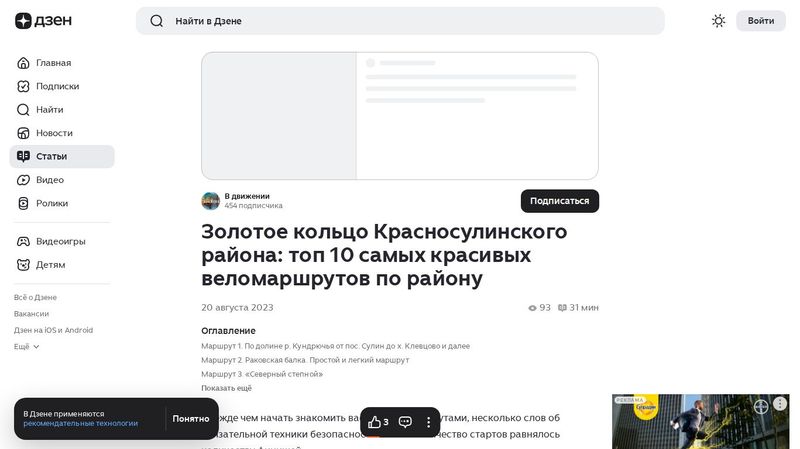Expand table of contents with Показать ещё

tap(226, 388)
